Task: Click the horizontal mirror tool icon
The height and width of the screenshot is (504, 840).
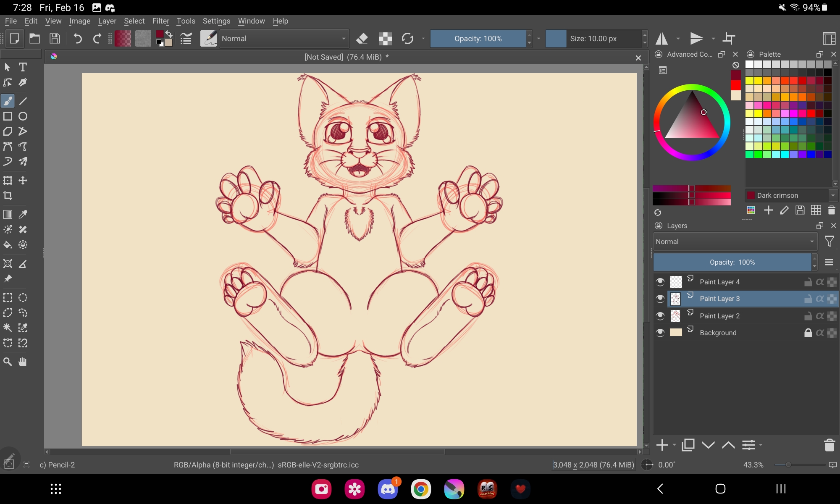Action: click(662, 39)
